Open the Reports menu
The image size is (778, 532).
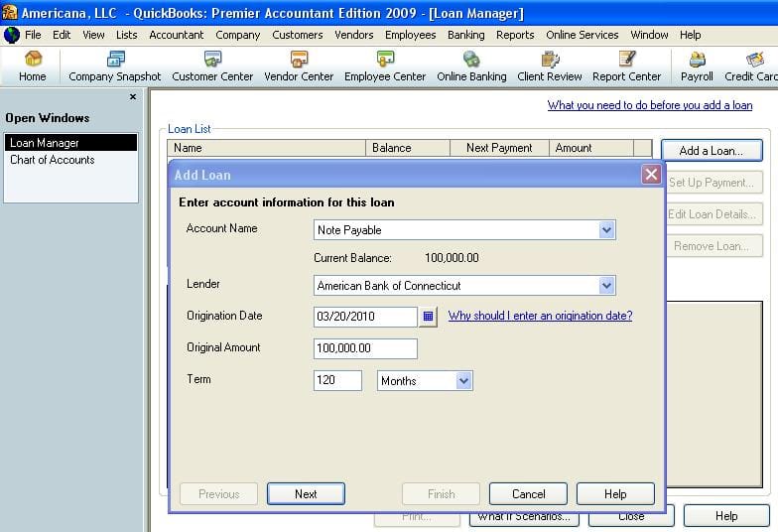point(515,35)
